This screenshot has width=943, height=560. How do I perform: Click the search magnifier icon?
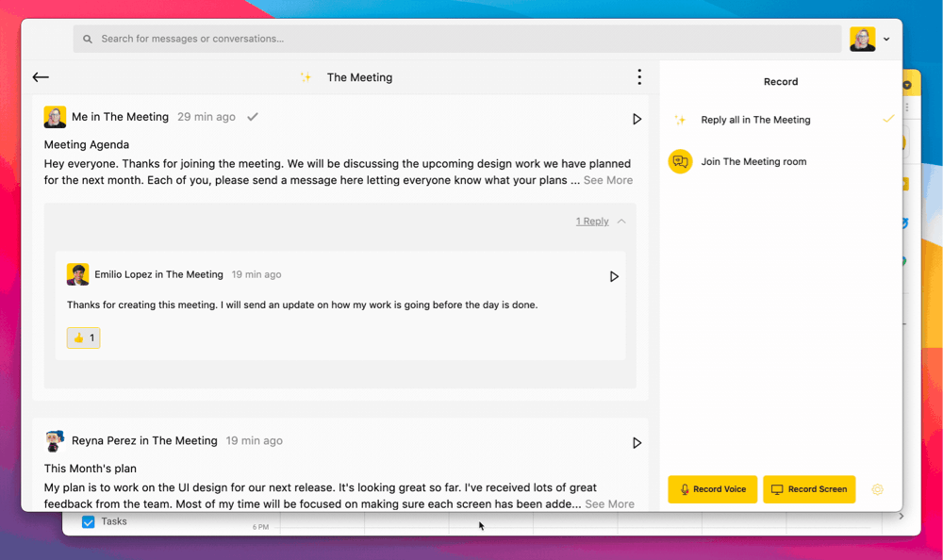tap(88, 39)
